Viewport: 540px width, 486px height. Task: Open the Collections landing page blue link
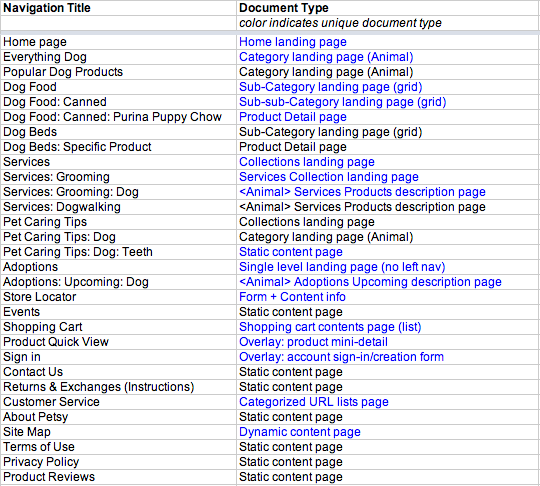(307, 162)
